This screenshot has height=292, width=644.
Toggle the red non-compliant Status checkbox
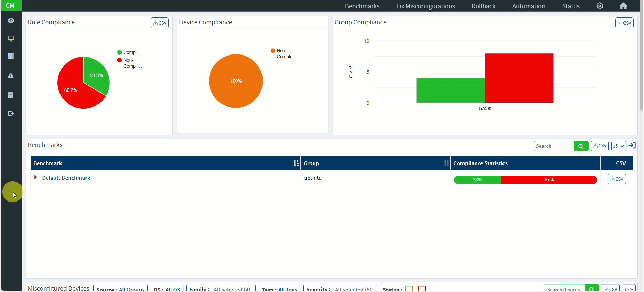tap(422, 288)
